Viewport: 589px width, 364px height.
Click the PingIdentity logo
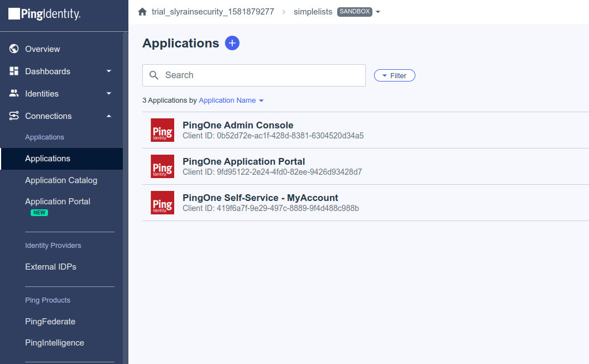coord(44,14)
